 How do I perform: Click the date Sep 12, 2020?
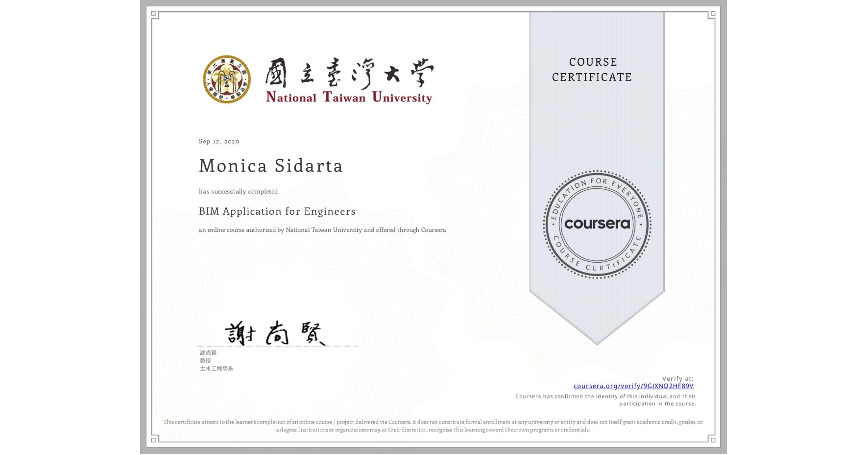pos(218,141)
